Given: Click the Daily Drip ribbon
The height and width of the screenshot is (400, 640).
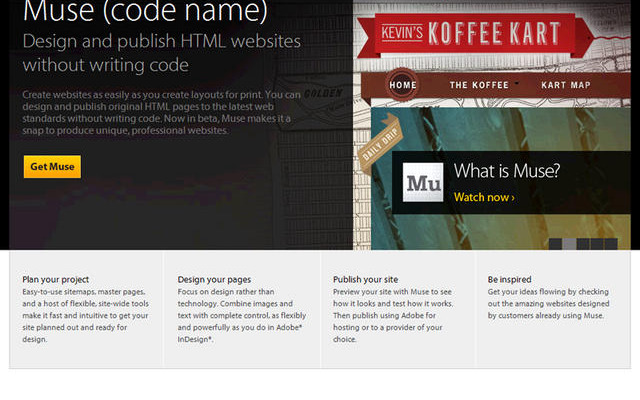Looking at the screenshot, I should point(380,144).
